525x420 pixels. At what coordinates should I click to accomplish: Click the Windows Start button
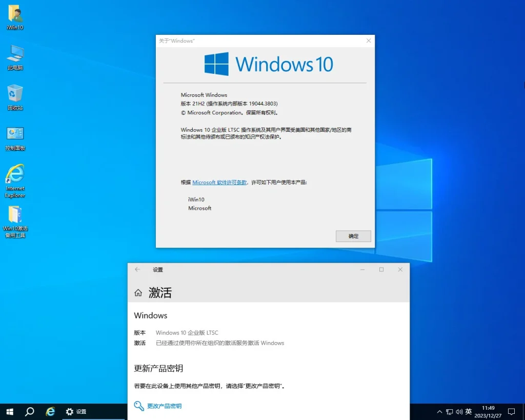click(x=10, y=412)
